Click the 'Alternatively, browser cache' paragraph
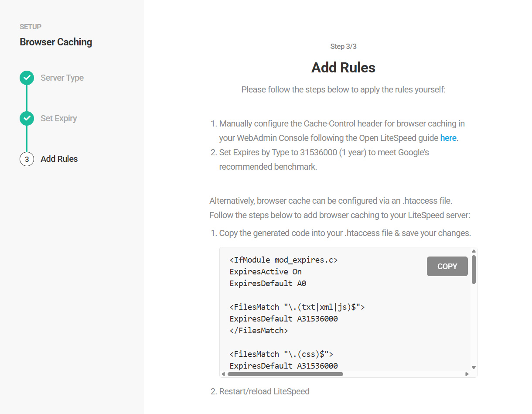 pos(340,208)
